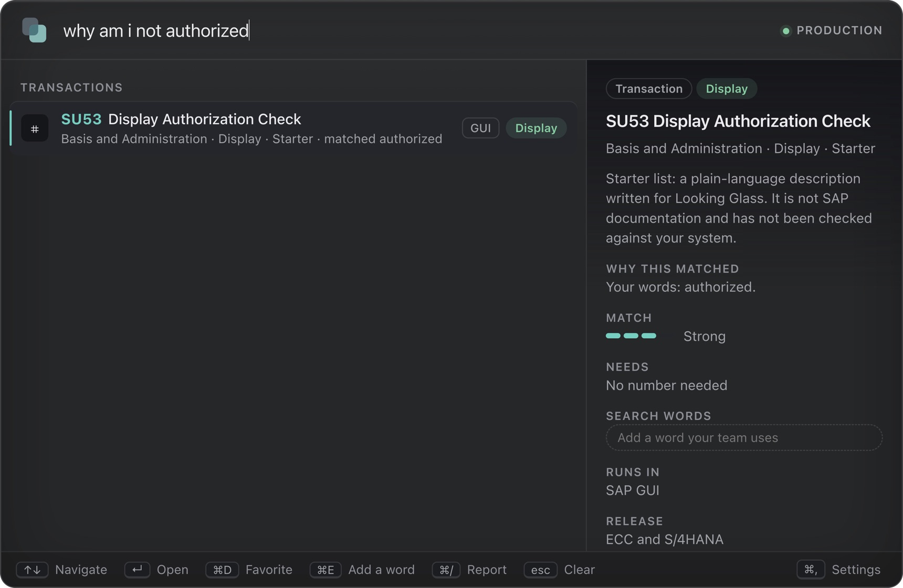903x588 pixels.
Task: Click the detail title 'SU53 Display Authorization Check'
Action: click(x=738, y=121)
